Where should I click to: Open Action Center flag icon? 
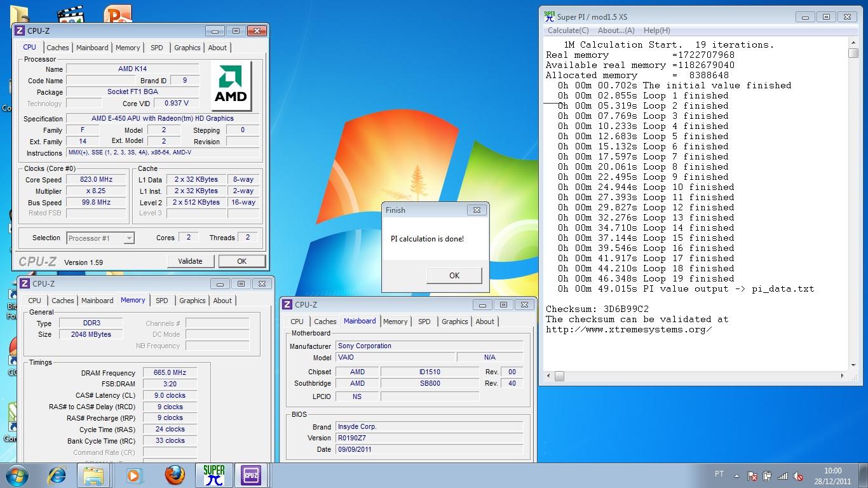pos(752,475)
